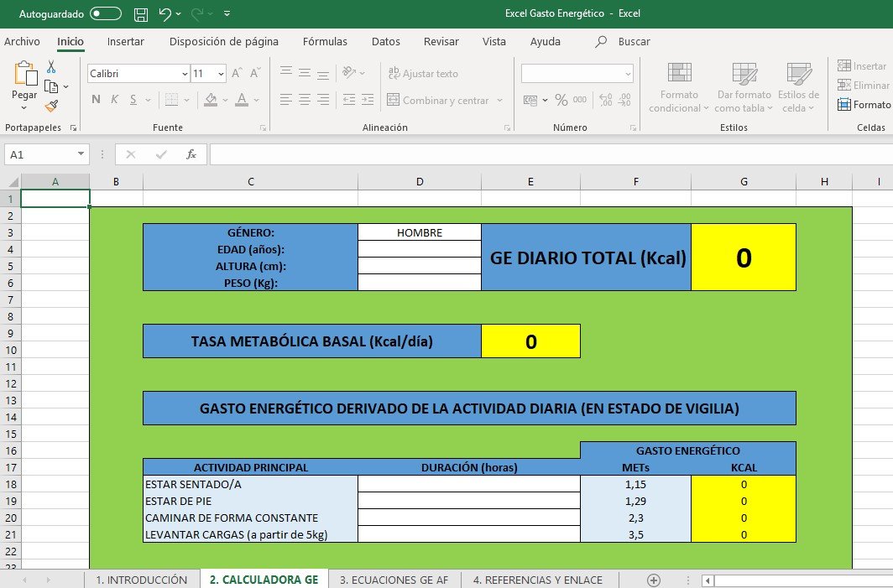
Task: Click the Fill color bucket icon
Action: click(211, 100)
